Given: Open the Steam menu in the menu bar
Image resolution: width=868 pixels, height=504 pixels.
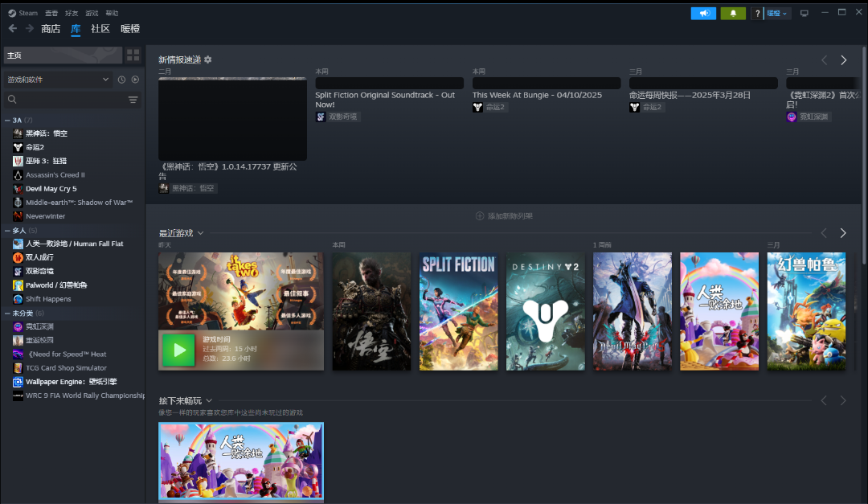Looking at the screenshot, I should 23,14.
